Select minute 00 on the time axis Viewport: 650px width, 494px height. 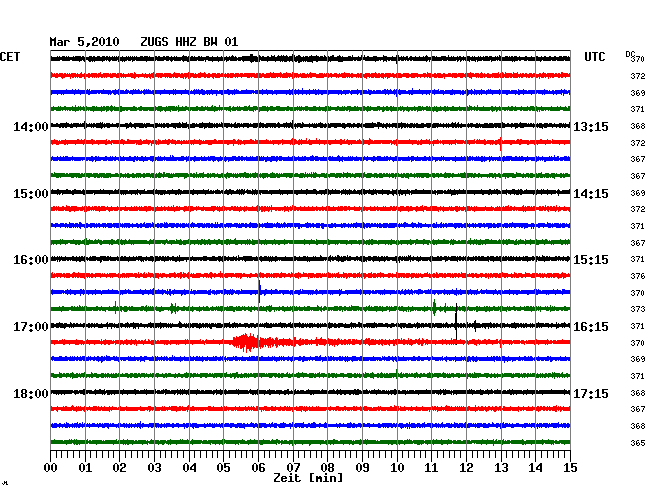click(x=51, y=467)
